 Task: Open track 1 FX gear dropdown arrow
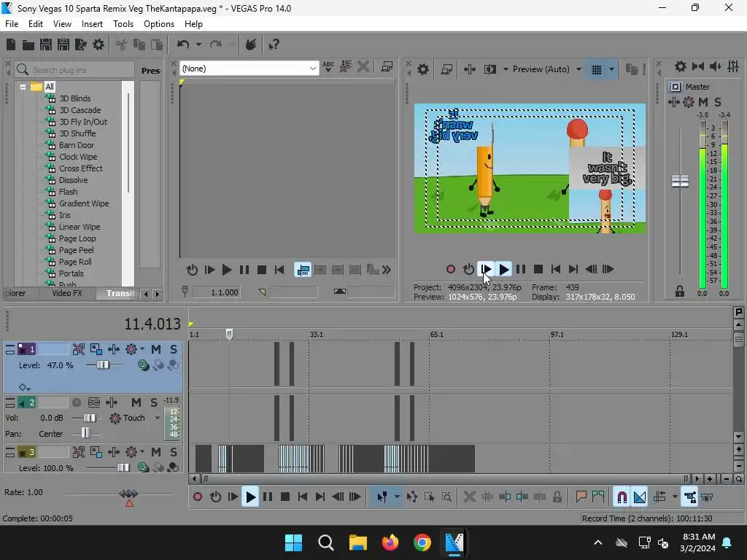[x=142, y=349]
